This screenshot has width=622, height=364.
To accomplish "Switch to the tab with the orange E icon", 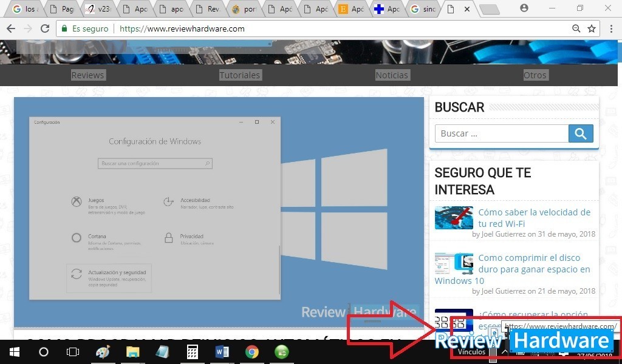I will (352, 9).
